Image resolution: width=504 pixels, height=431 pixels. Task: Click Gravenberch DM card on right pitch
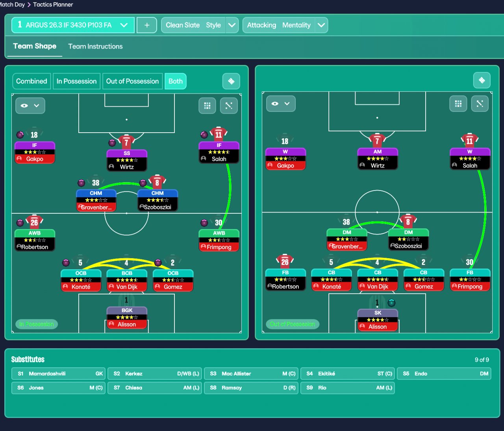(x=347, y=240)
